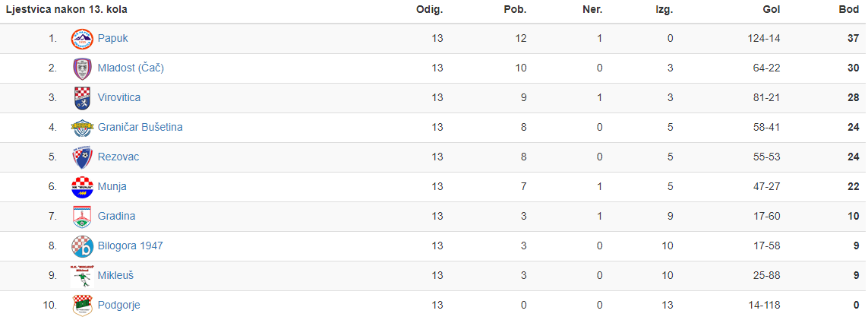This screenshot has width=868, height=320.
Task: Click the Gol column header
Action: (772, 9)
